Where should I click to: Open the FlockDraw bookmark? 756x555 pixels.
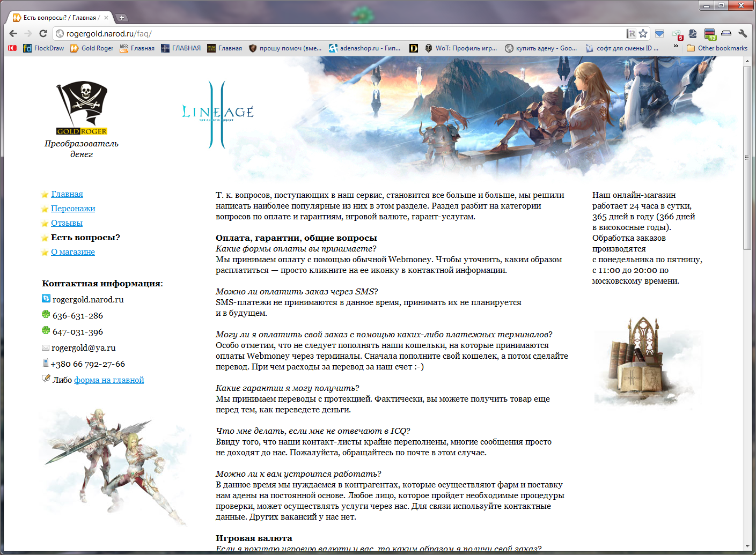(43, 48)
